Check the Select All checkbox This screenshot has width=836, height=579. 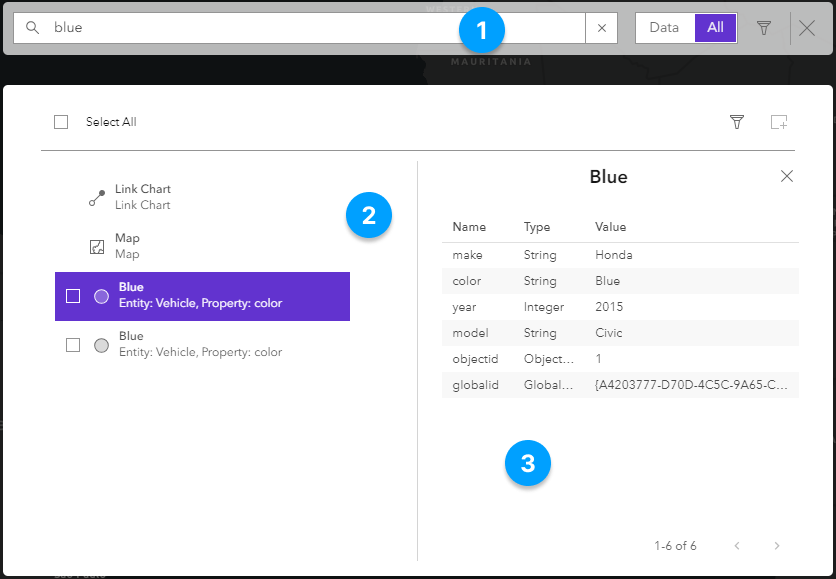point(61,122)
